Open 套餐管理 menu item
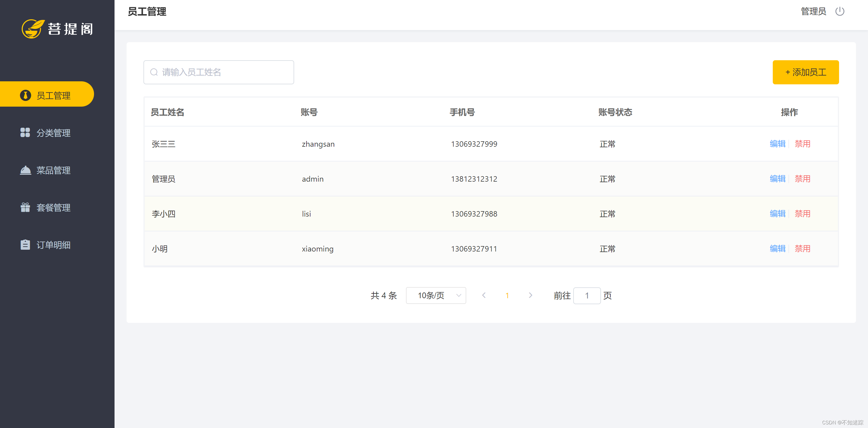The image size is (868, 428). coord(53,208)
